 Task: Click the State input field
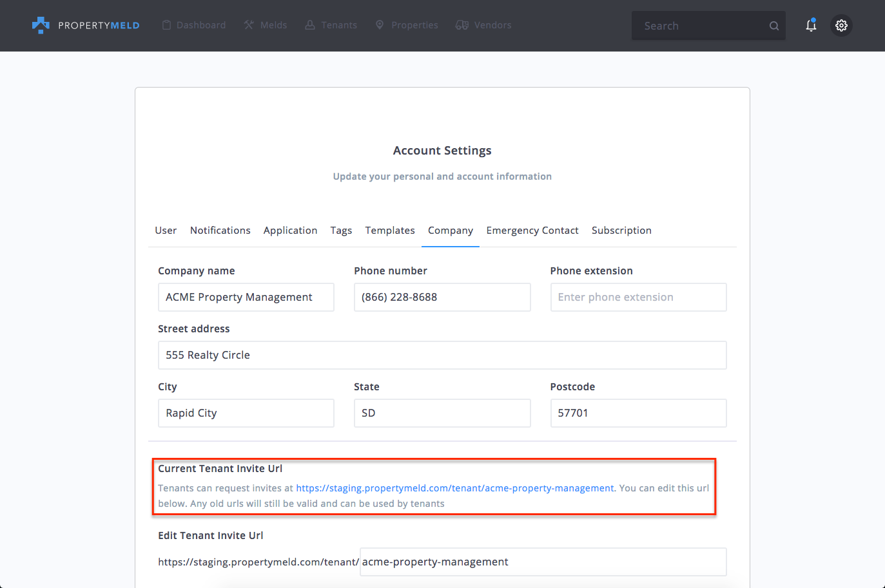click(442, 413)
